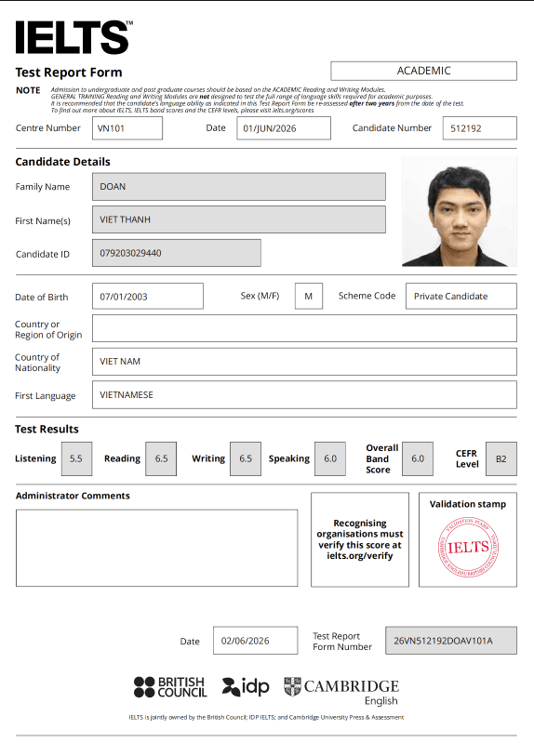Click the Overall Band Score label
534x756 pixels.
(x=382, y=459)
